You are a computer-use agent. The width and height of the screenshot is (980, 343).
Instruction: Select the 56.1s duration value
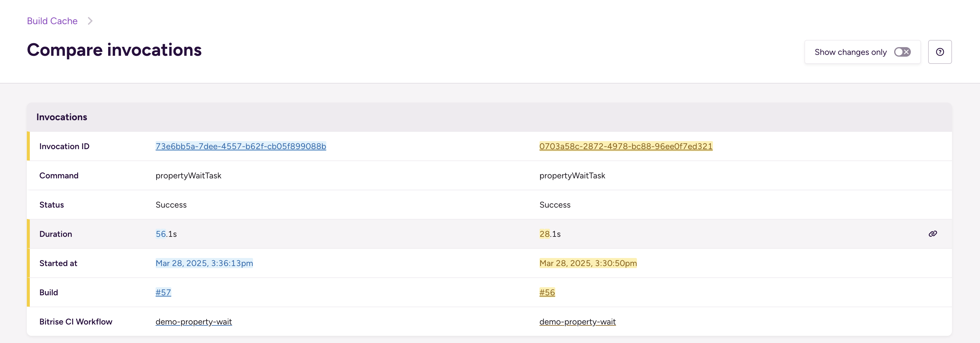(166, 234)
